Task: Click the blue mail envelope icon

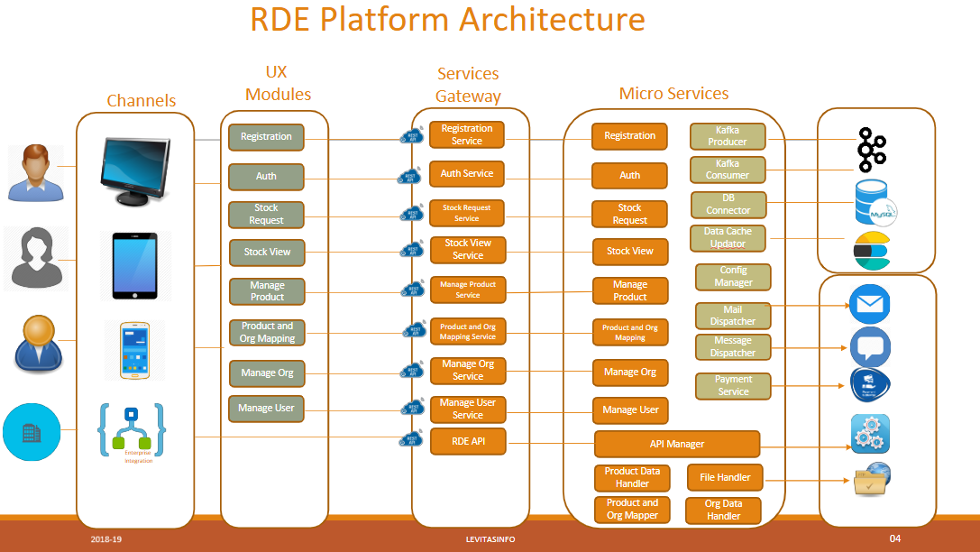Action: coord(869,304)
